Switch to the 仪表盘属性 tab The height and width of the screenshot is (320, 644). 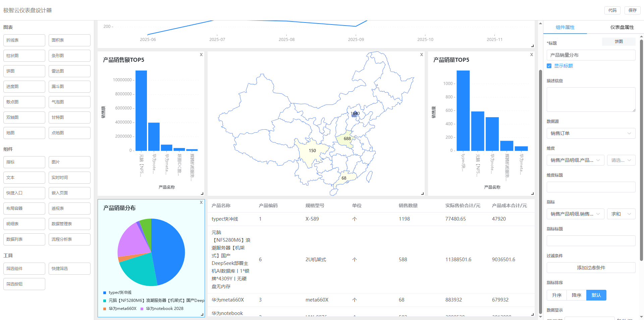point(622,27)
